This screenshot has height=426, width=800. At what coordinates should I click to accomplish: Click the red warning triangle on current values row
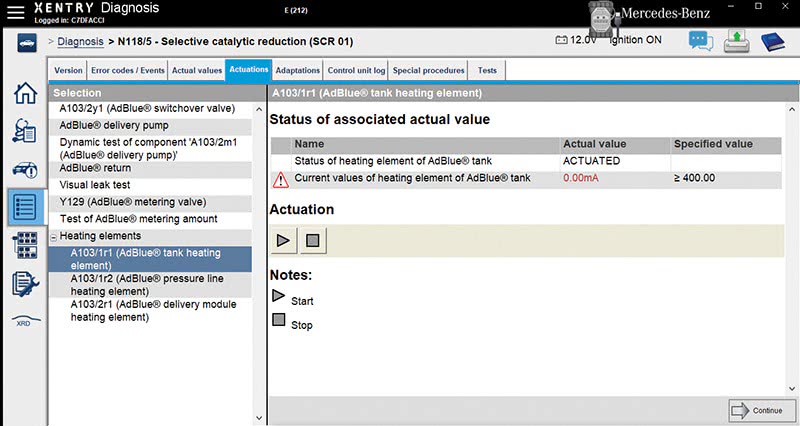click(x=281, y=180)
